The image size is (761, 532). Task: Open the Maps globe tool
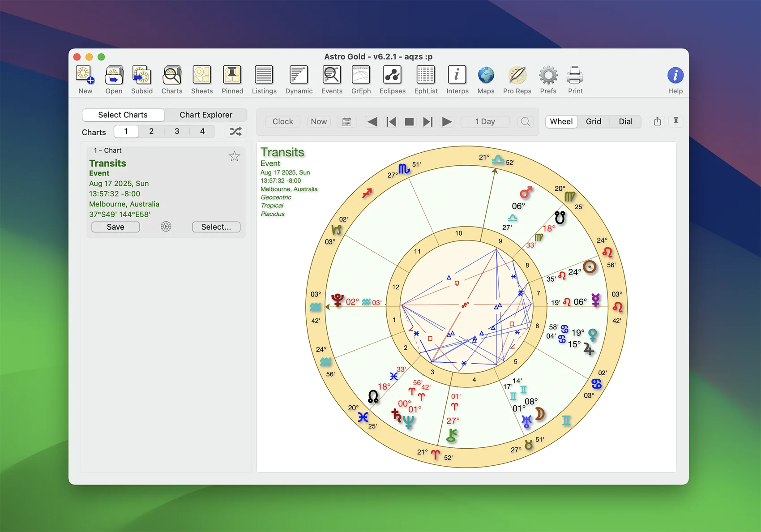(x=486, y=80)
